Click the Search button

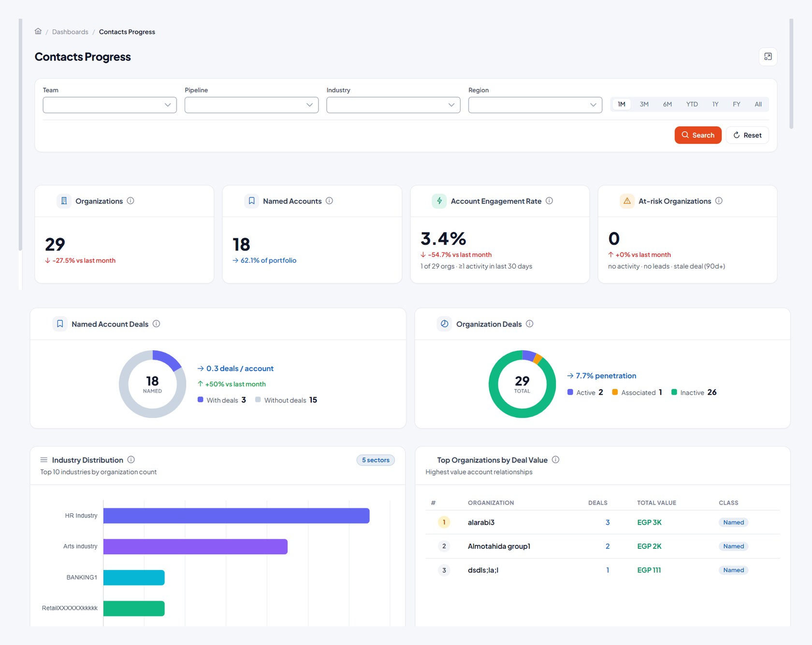698,135
